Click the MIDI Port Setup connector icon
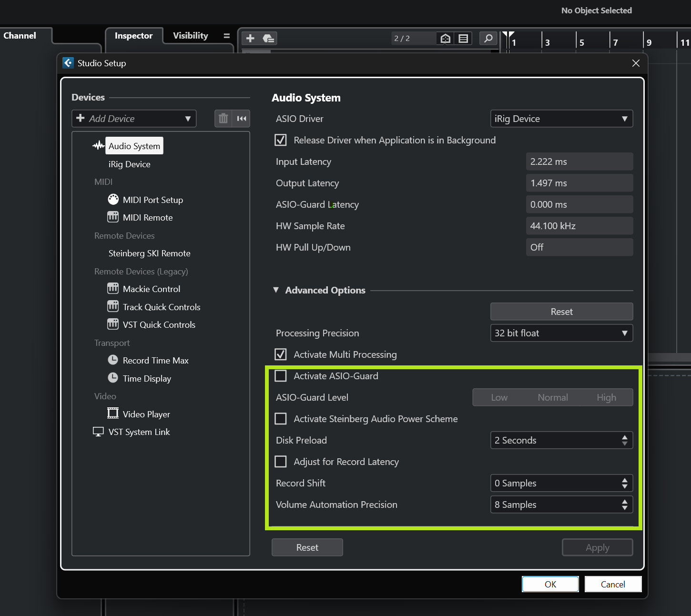Image resolution: width=691 pixels, height=616 pixels. 113,200
